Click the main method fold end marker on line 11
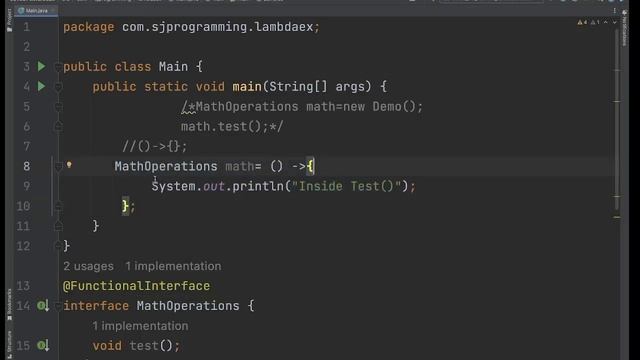The height and width of the screenshot is (360, 640). [x=58, y=226]
